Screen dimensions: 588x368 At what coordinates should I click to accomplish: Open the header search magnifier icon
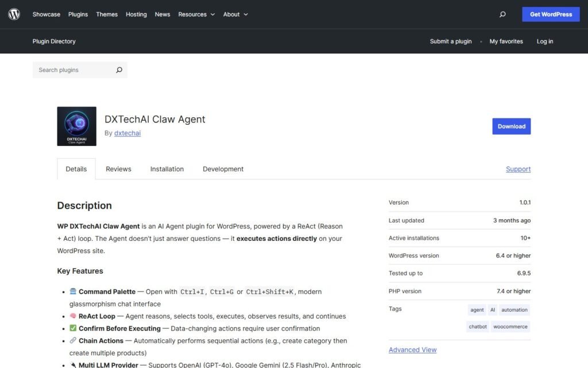502,14
